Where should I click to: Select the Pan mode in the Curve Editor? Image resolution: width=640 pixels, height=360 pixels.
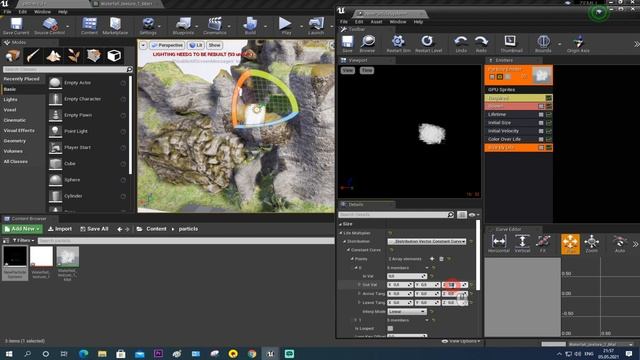click(570, 244)
